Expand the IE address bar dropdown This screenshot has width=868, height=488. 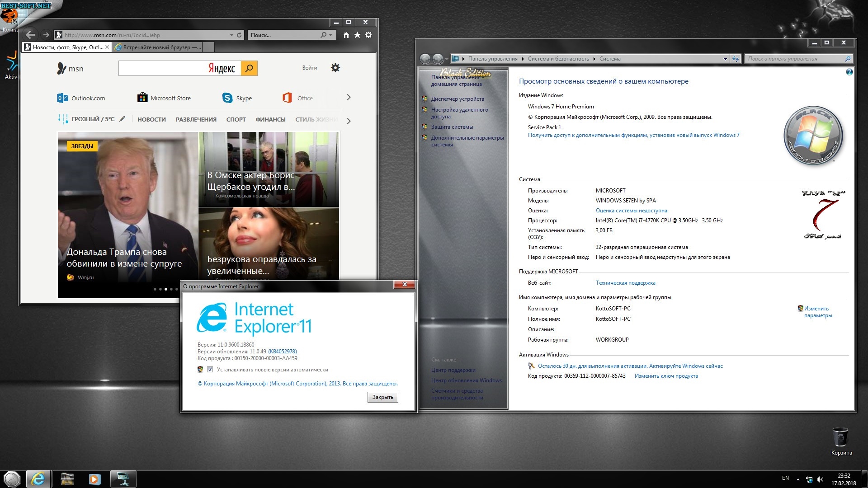tap(231, 35)
